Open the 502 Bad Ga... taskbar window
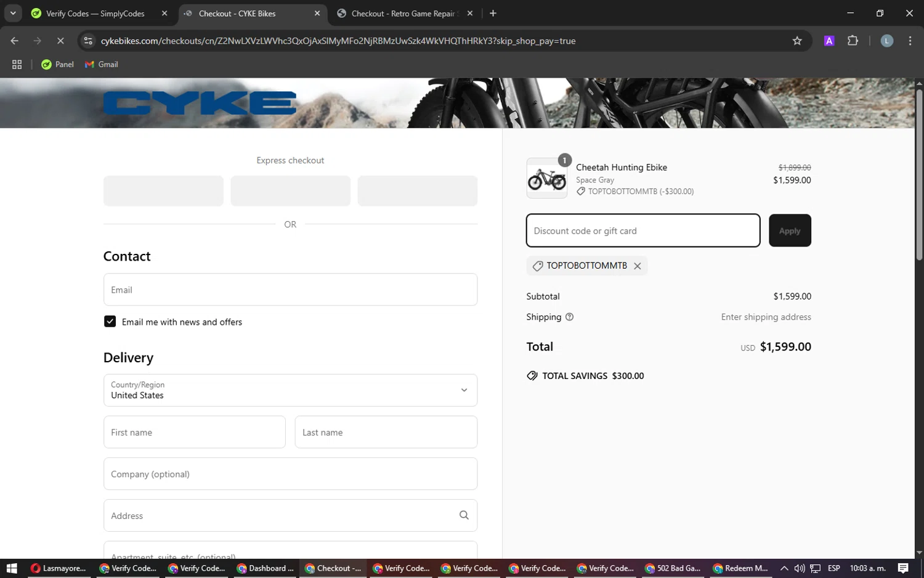Viewport: 924px width, 578px height. 673,568
